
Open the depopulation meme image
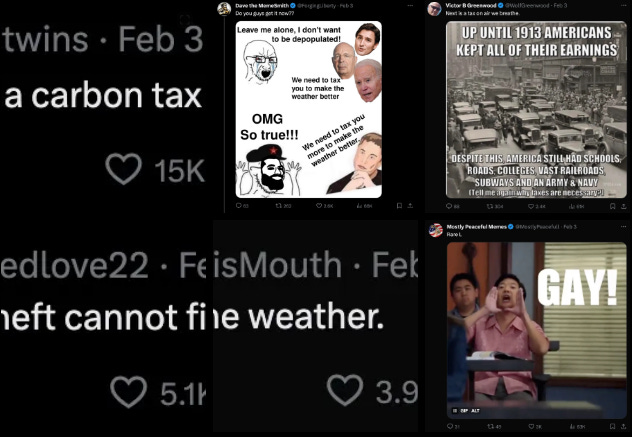309,110
